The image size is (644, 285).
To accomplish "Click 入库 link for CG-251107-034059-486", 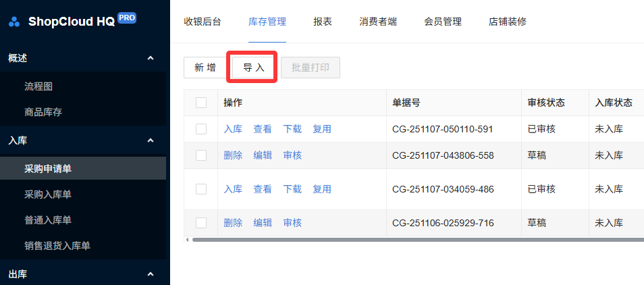I will click(x=233, y=189).
